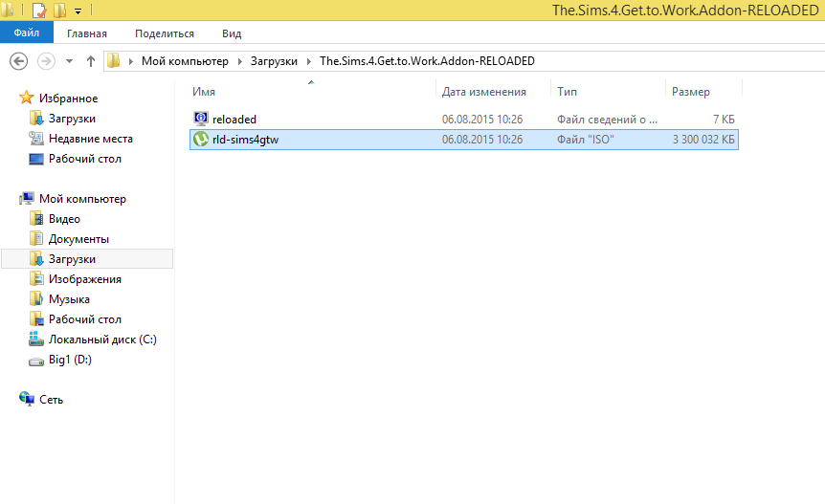Viewport: 825px width, 504px height.
Task: Click The.Sims.4.Get.to.Work.Addon-RELOADED breadcrumb segment
Action: click(427, 61)
